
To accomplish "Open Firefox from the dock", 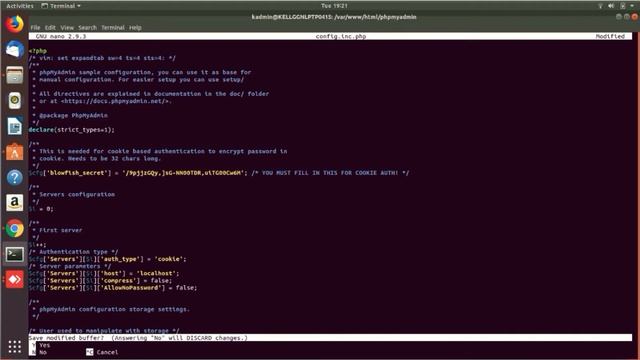I will point(15,24).
